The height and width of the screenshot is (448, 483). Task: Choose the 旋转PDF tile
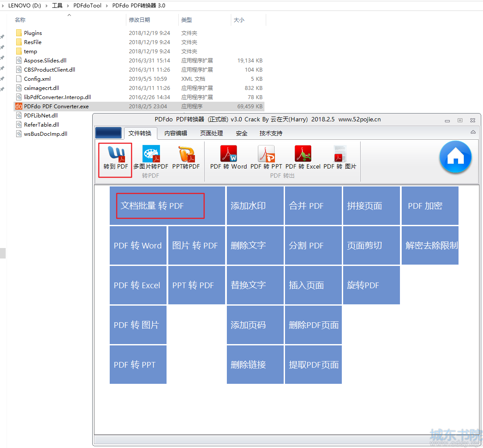tap(372, 285)
